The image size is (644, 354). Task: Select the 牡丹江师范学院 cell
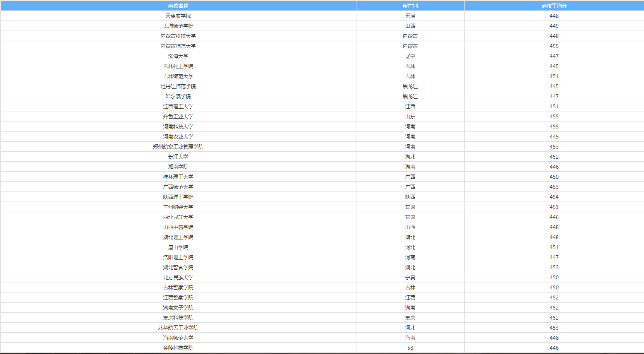tap(178, 86)
